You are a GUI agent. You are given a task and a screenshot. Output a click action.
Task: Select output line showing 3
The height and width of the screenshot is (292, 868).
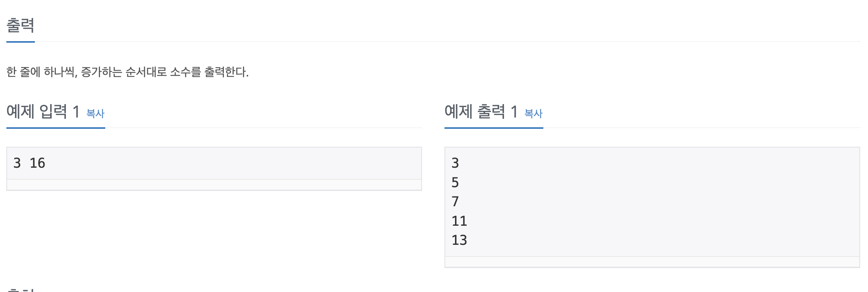[455, 163]
